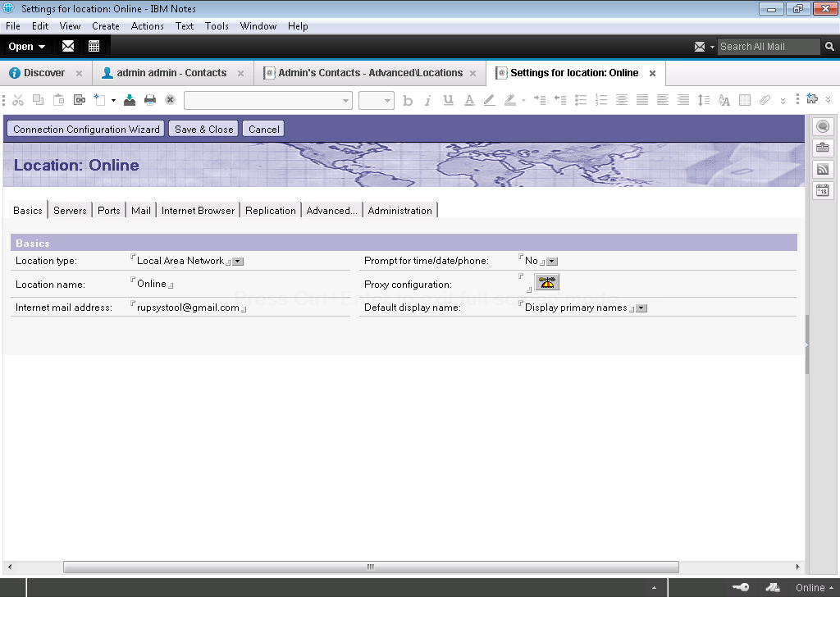
Task: Click the Internet mail address field
Action: point(188,308)
